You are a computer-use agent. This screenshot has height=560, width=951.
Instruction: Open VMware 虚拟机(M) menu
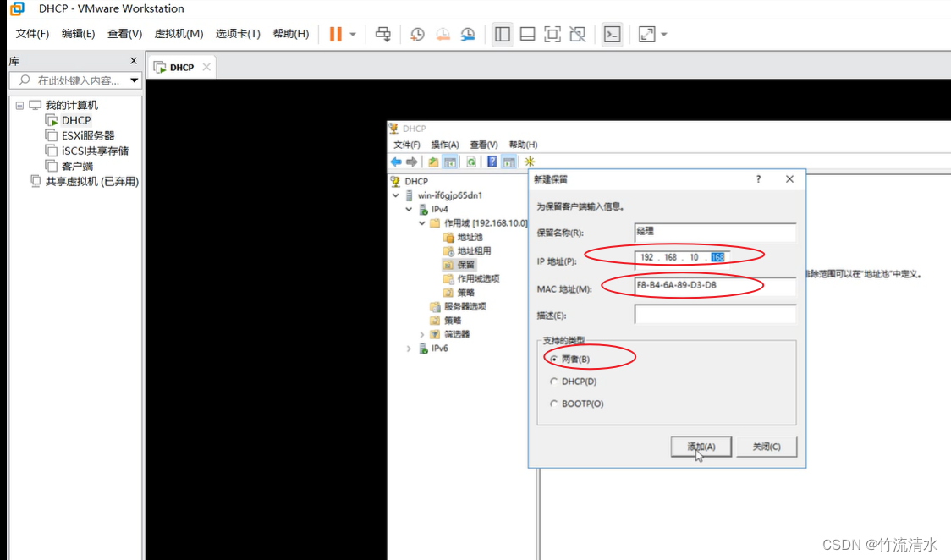coord(179,33)
